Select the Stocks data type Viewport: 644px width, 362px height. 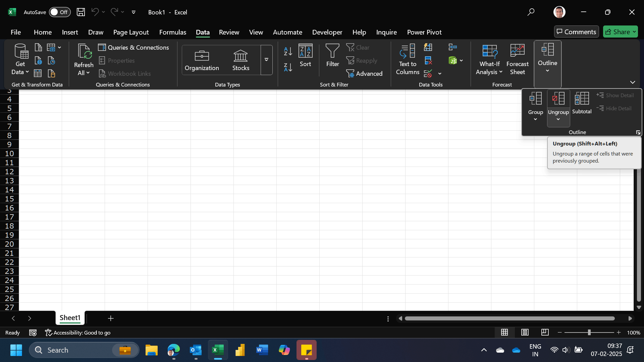coord(240,60)
